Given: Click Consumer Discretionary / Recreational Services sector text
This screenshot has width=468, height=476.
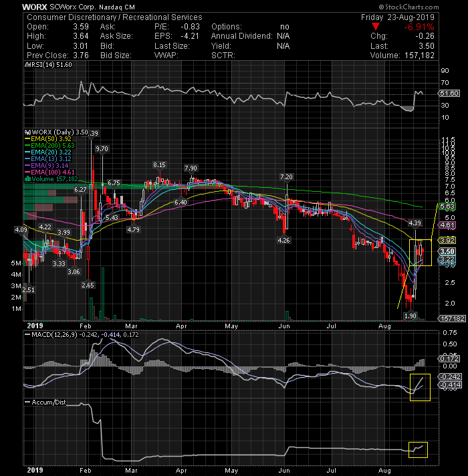Looking at the screenshot, I should [114, 17].
